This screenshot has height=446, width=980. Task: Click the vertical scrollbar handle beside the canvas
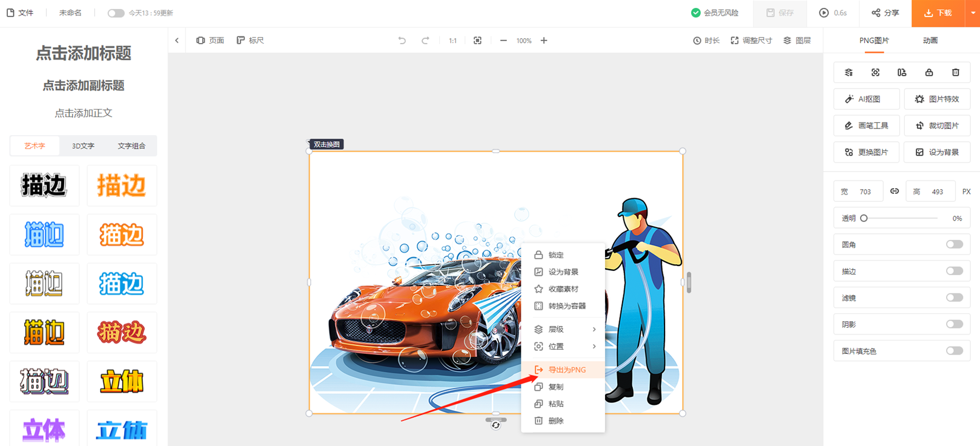(689, 282)
